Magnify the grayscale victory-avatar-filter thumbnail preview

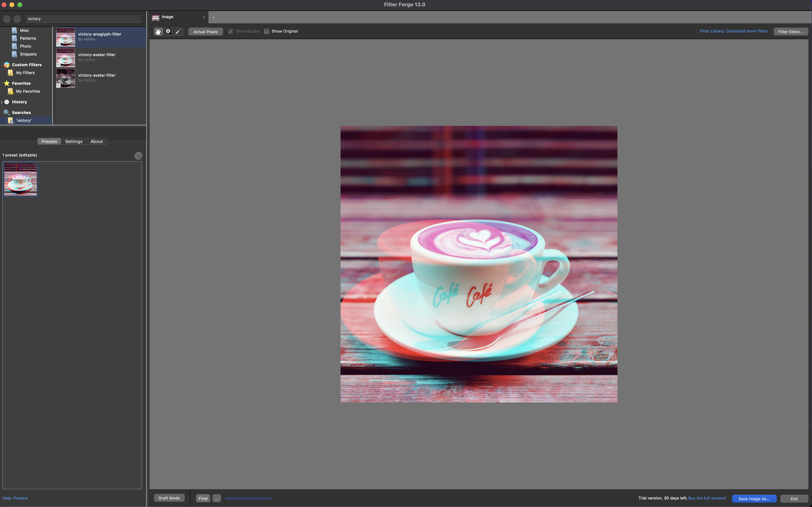(x=58, y=86)
